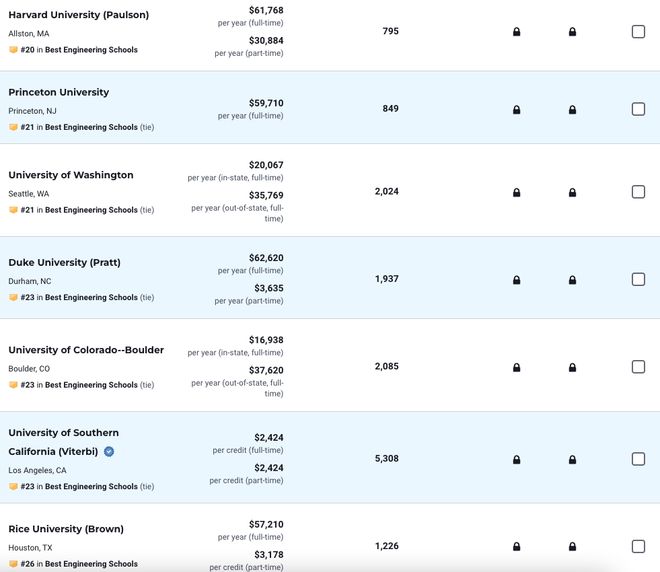Click first lock icon in Harvard University row

(516, 32)
